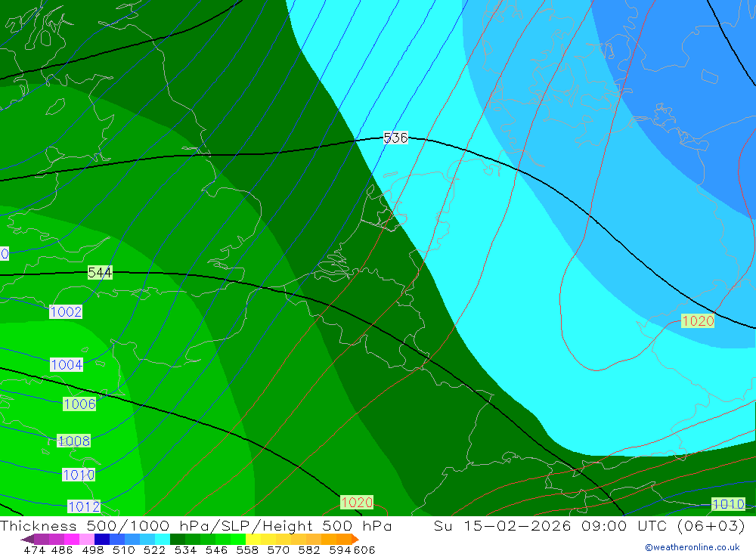Click the red 1020 label beside the closed isobar loop

click(x=698, y=320)
